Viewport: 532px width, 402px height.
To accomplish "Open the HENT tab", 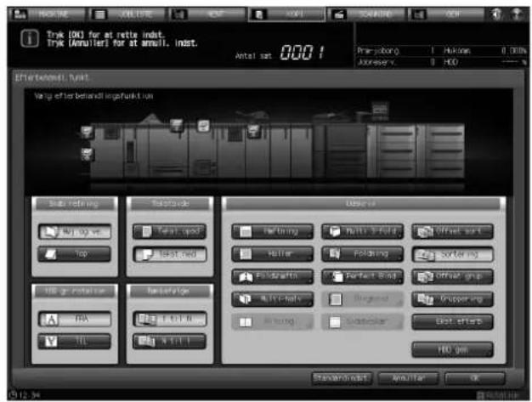I will (207, 14).
